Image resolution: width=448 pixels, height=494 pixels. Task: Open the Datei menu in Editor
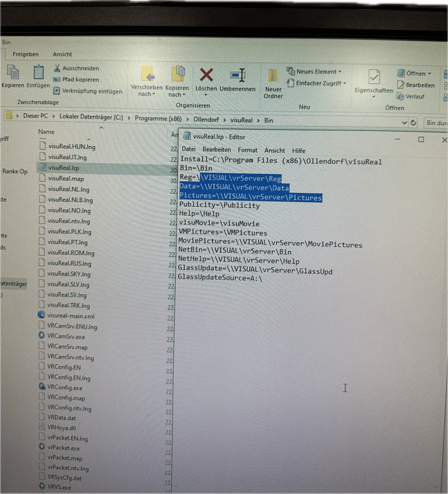pos(188,150)
